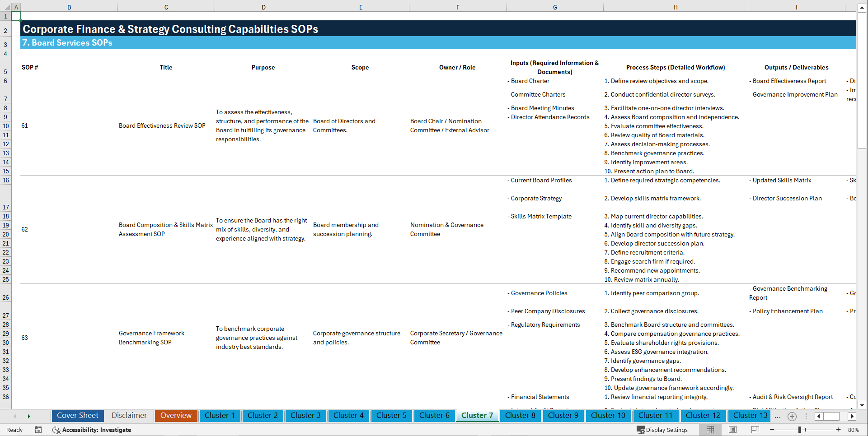
Task: Expand hidden sheets via the ellipsis
Action: (778, 417)
